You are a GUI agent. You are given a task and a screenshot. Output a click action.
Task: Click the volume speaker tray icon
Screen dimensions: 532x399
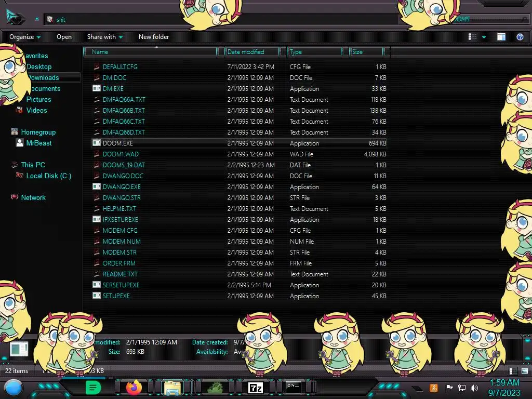click(474, 388)
